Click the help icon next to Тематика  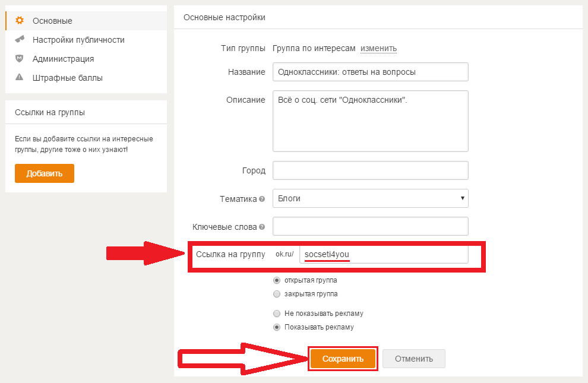pos(262,199)
